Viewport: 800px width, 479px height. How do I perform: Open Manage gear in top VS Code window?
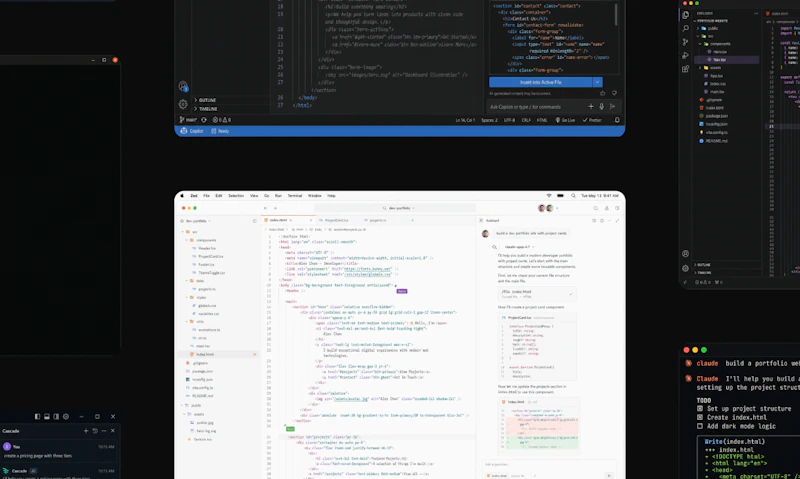point(183,105)
